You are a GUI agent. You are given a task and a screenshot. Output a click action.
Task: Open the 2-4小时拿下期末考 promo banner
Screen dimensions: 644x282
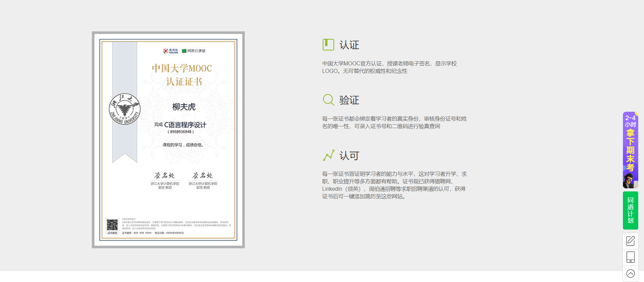click(630, 150)
